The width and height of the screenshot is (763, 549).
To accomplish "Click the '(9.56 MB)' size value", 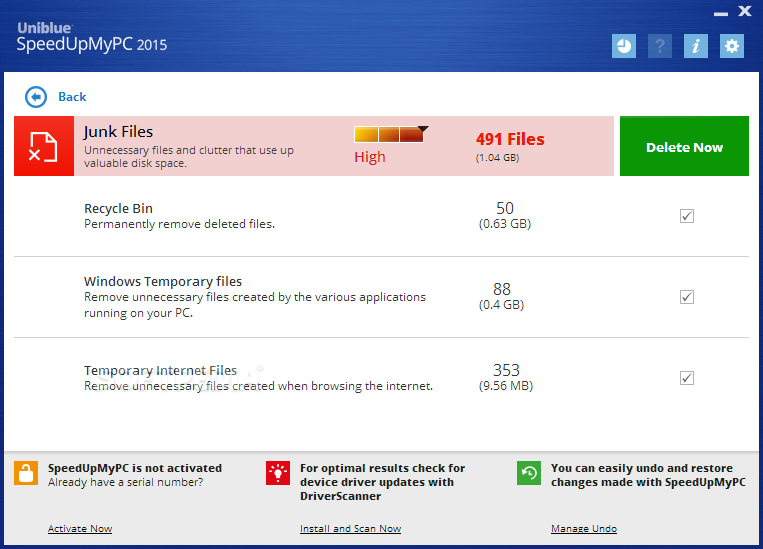I will [506, 386].
